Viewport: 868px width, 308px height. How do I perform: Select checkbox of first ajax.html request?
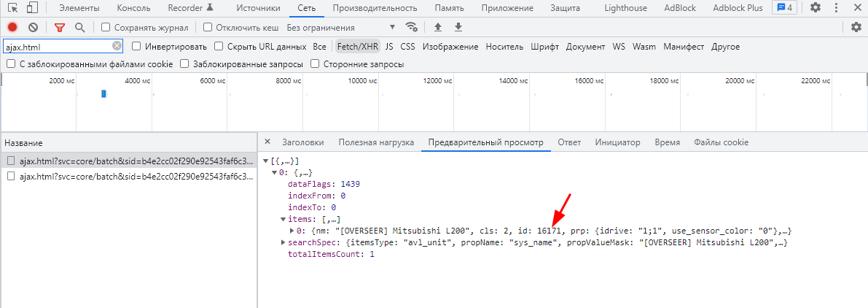coord(10,161)
